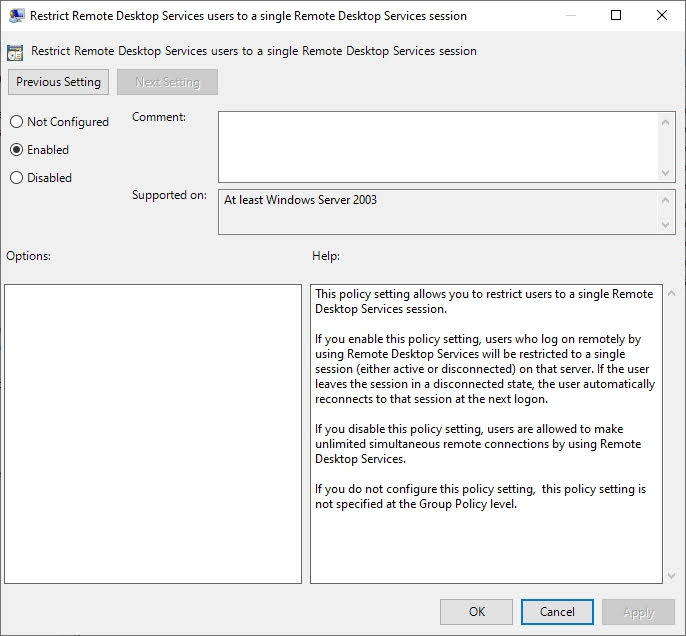
Task: Click the title bar Remote Desktop icon
Action: 16,16
